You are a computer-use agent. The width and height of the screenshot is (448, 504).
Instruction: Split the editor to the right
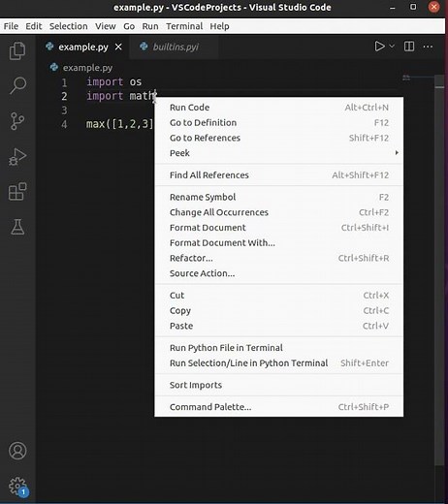point(409,47)
